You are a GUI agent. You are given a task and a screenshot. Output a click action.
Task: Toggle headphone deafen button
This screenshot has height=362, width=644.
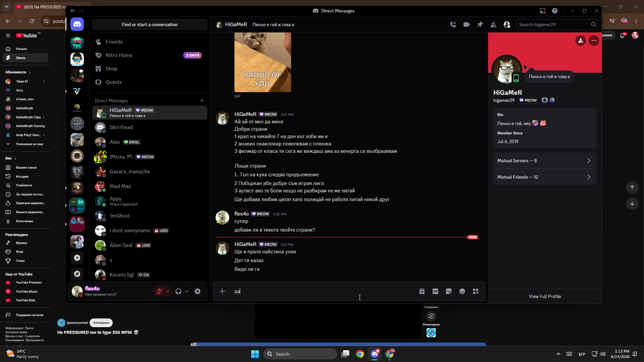pyautogui.click(x=178, y=291)
